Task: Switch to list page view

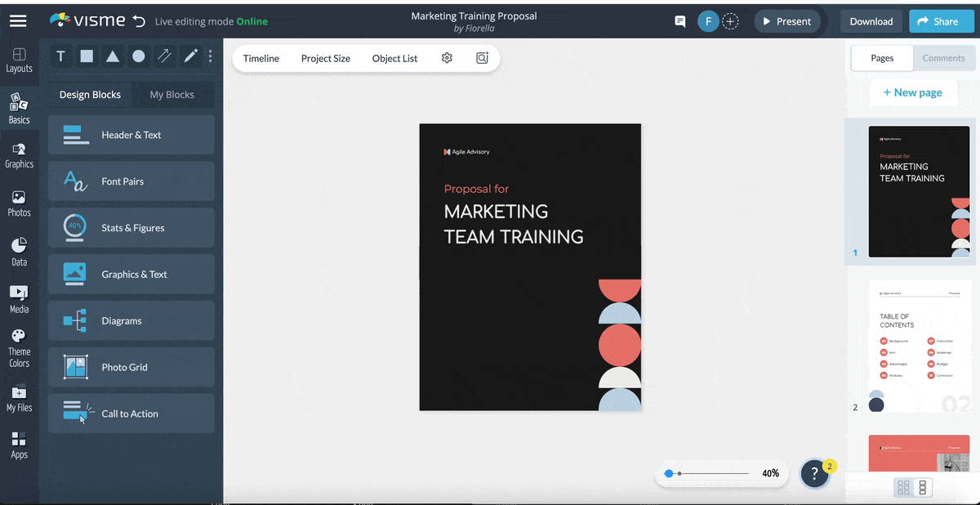Action: tap(923, 488)
